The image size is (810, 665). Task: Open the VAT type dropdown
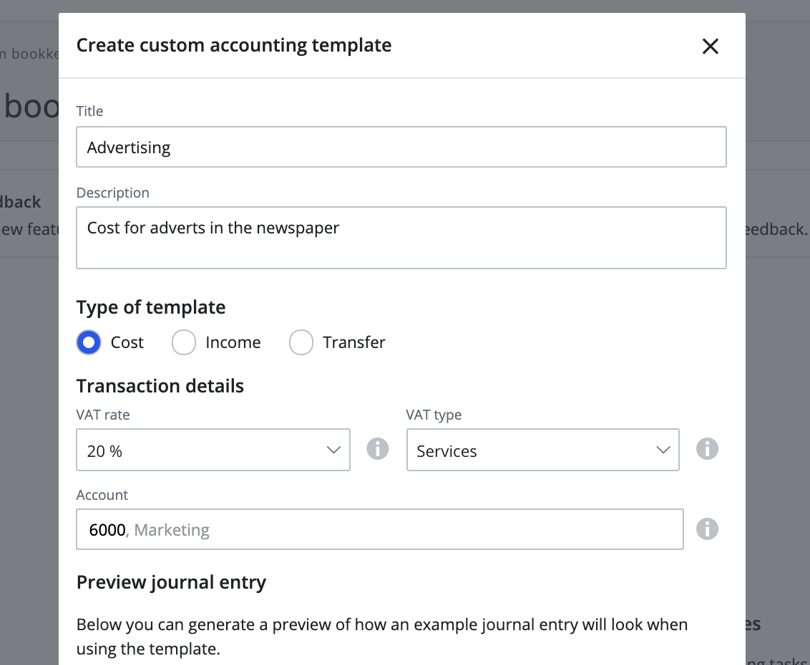(x=543, y=450)
